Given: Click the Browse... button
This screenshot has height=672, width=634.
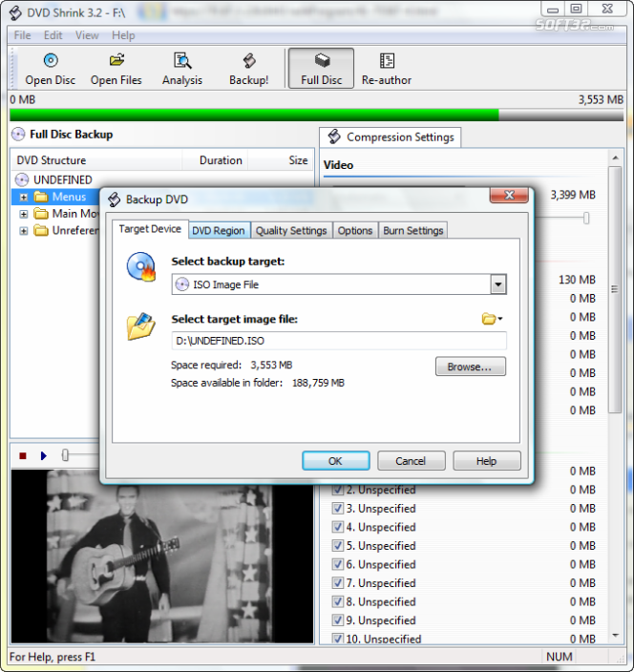Looking at the screenshot, I should point(471,367).
